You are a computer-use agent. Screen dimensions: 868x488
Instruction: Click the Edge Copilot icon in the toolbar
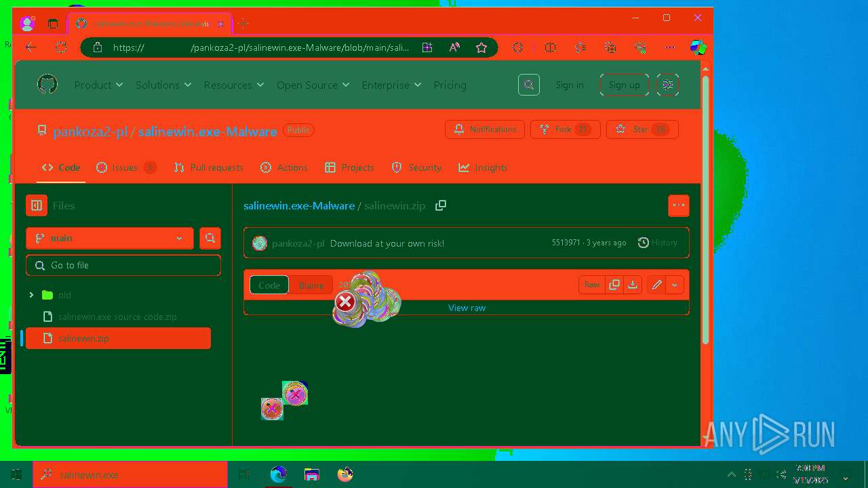point(698,47)
